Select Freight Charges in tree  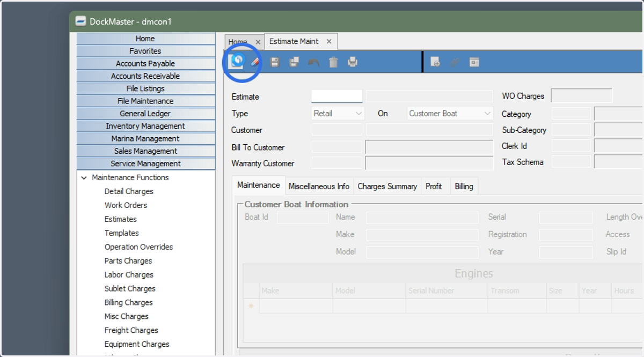pos(131,331)
